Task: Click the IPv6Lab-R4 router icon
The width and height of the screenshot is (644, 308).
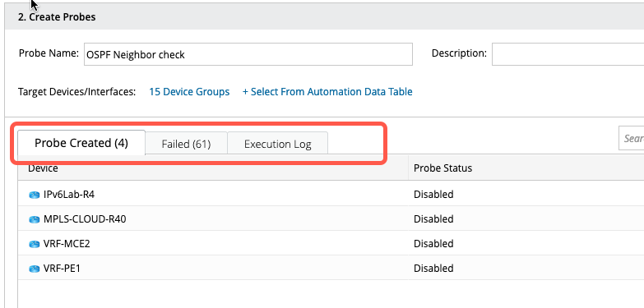Action: [x=34, y=195]
